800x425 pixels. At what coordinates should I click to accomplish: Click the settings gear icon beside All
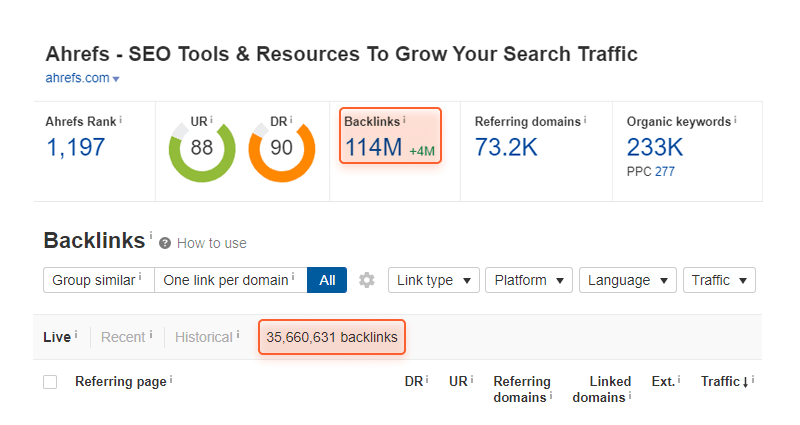367,281
